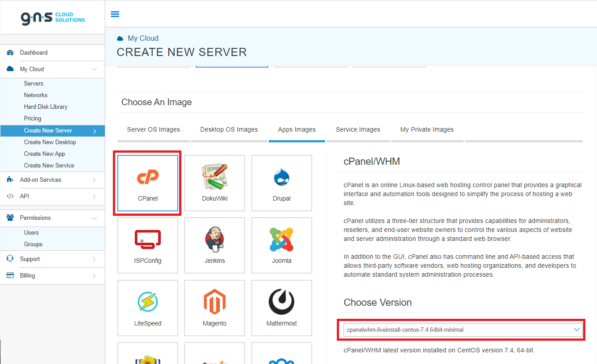Open the hamburger menu icon
The width and height of the screenshot is (597, 364).
(x=115, y=14)
